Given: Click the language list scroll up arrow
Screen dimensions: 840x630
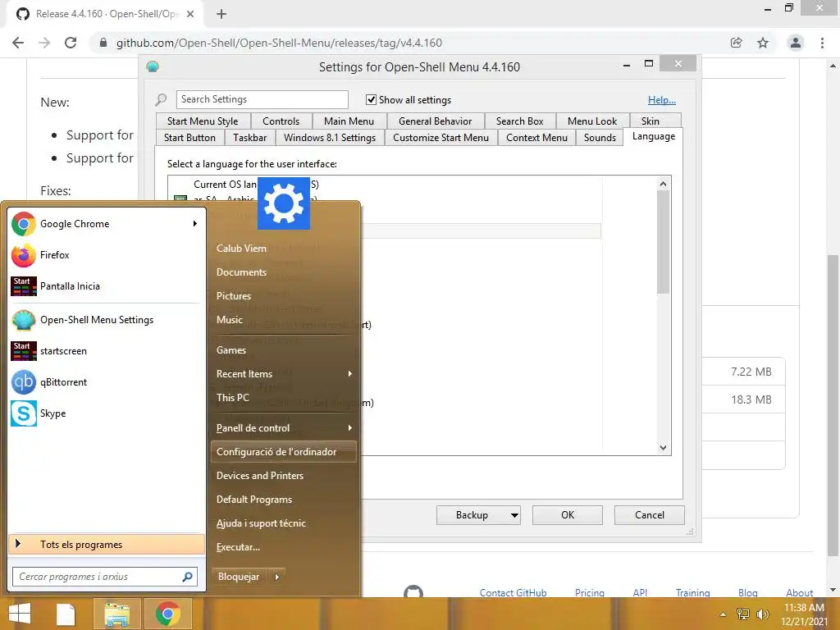Looking at the screenshot, I should [x=663, y=185].
